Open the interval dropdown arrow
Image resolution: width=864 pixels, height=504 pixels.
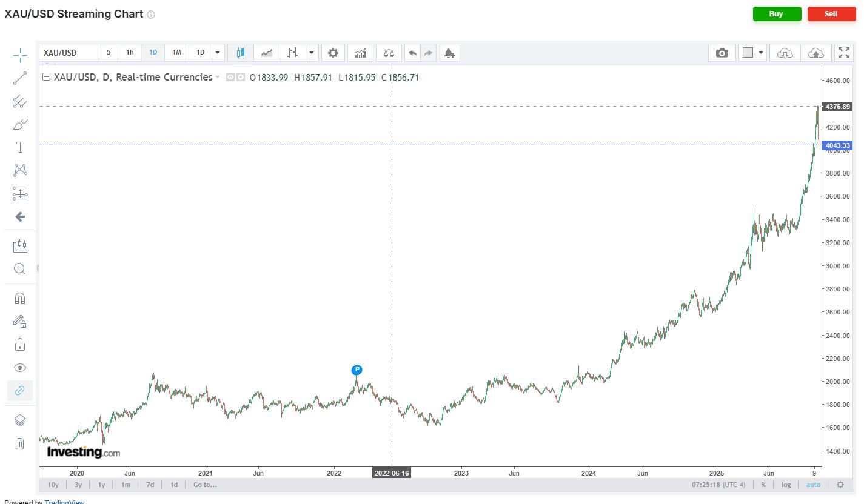[218, 53]
